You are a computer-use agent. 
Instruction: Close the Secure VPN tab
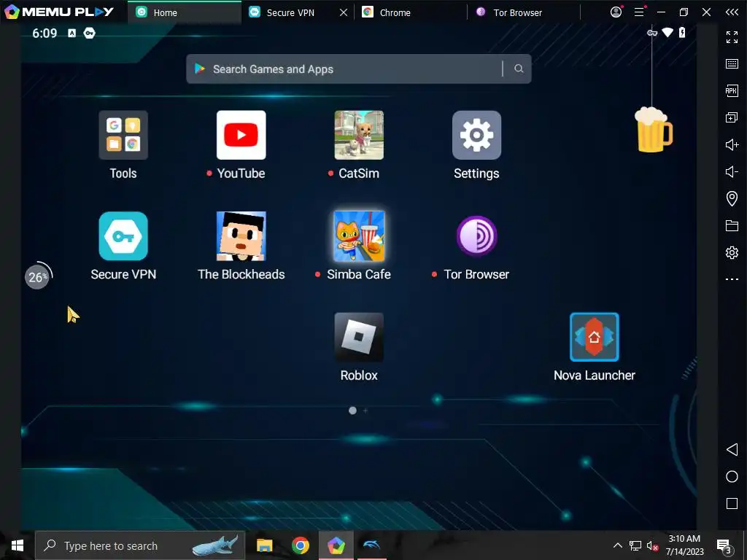[x=344, y=12]
